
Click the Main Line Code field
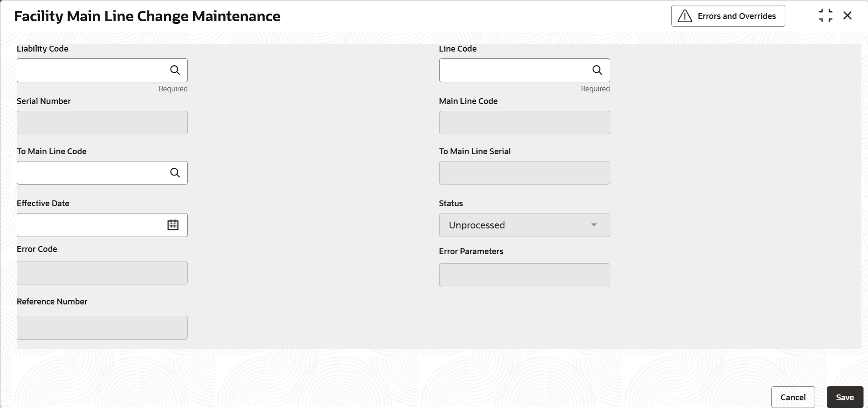524,123
